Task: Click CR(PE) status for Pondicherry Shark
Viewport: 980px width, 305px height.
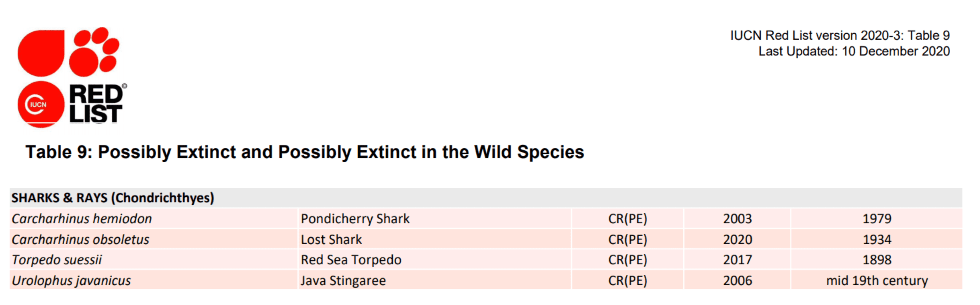Action: tap(627, 219)
